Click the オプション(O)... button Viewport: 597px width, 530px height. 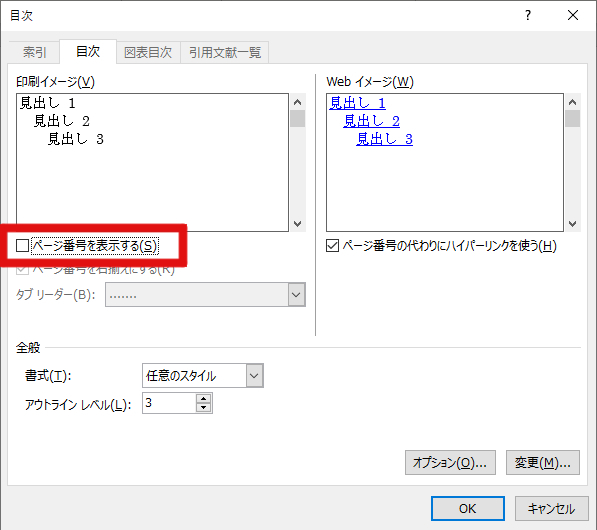point(450,463)
